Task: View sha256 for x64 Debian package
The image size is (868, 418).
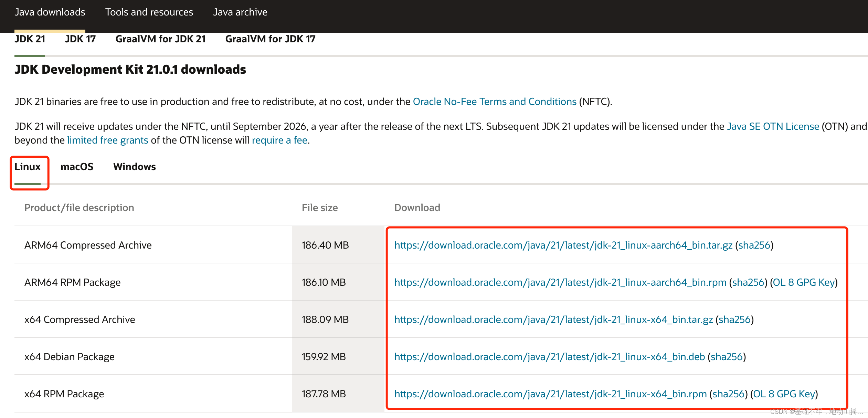Action: [727, 357]
